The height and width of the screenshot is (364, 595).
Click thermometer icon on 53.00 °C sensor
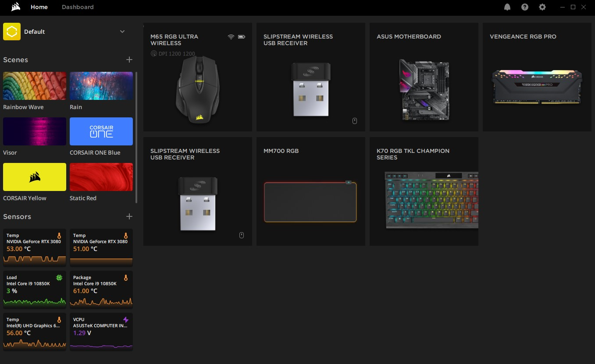click(x=59, y=236)
